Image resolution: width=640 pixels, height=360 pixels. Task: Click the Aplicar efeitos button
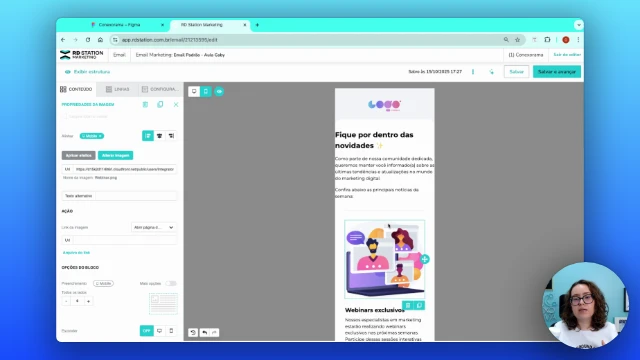[78, 156]
